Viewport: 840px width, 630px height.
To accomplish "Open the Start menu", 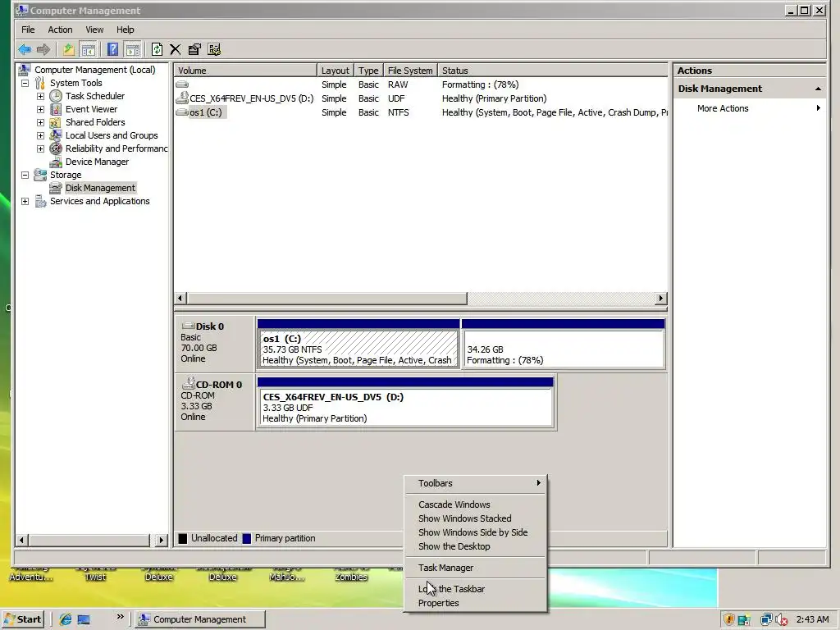I will [x=23, y=619].
